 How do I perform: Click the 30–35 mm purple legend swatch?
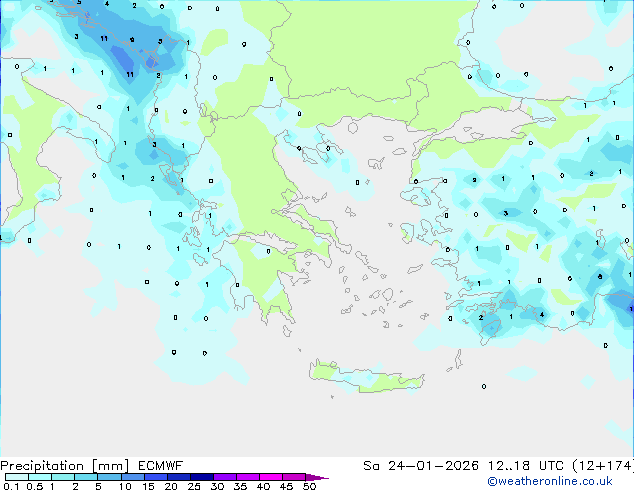(x=224, y=477)
